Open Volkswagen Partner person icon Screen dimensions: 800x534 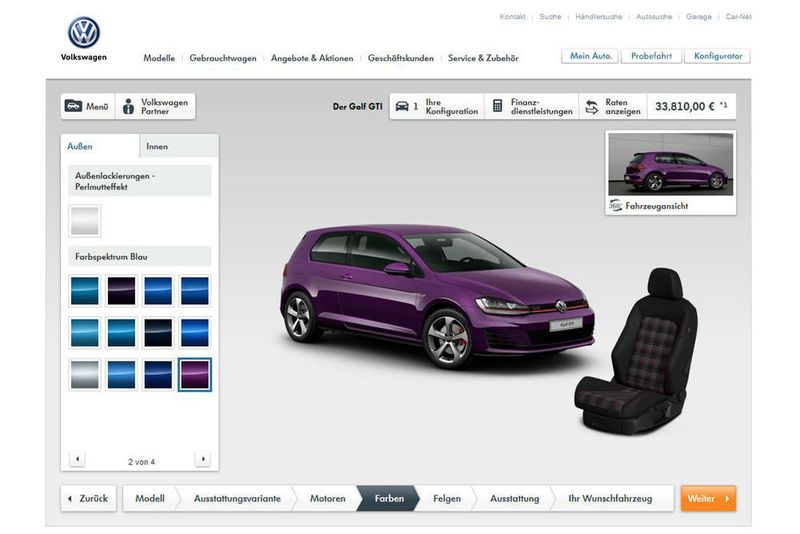(x=129, y=106)
